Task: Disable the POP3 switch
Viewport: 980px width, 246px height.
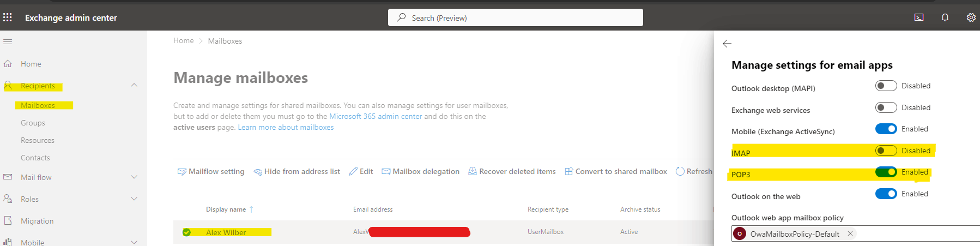Action: (x=886, y=172)
